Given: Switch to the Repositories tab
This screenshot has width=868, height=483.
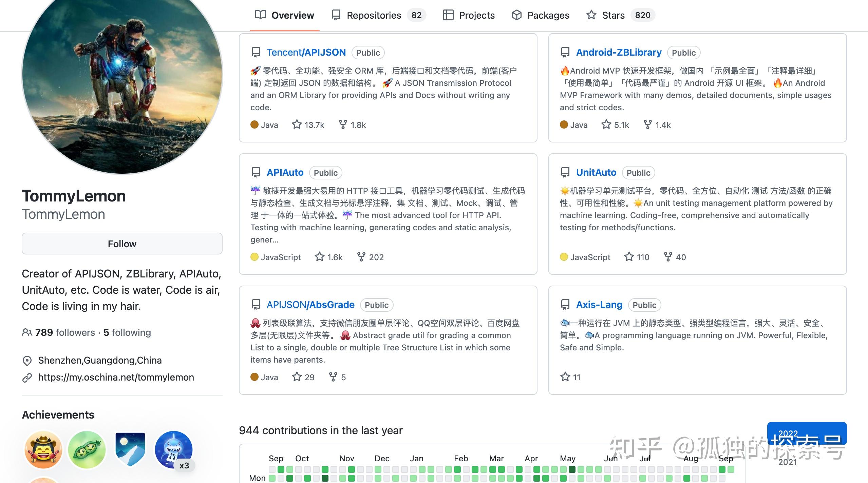Looking at the screenshot, I should pos(374,15).
